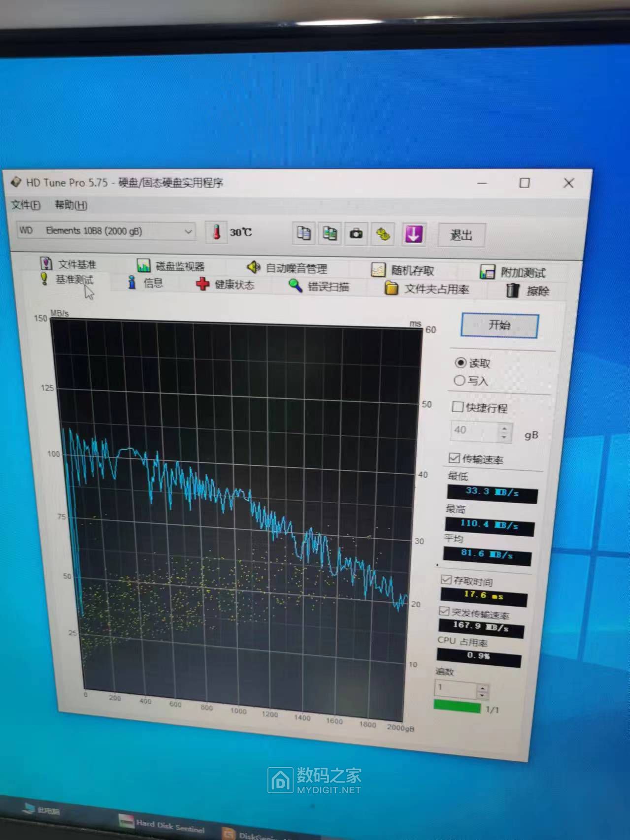
Task: Click the 错误扫描 magnifier icon
Action: click(295, 286)
